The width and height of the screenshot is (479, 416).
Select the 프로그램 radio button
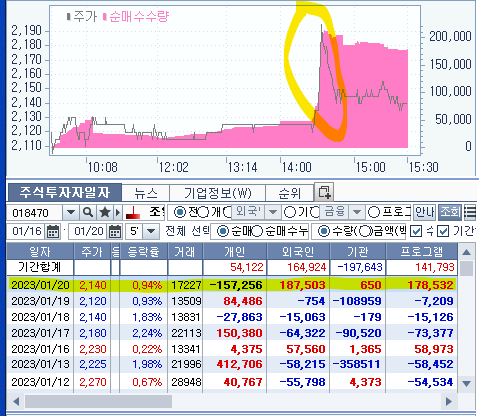(374, 212)
